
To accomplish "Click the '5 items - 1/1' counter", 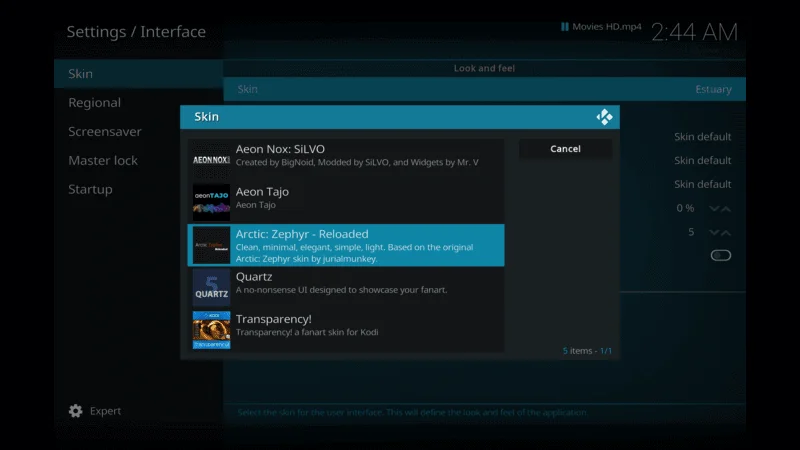I will [x=587, y=351].
